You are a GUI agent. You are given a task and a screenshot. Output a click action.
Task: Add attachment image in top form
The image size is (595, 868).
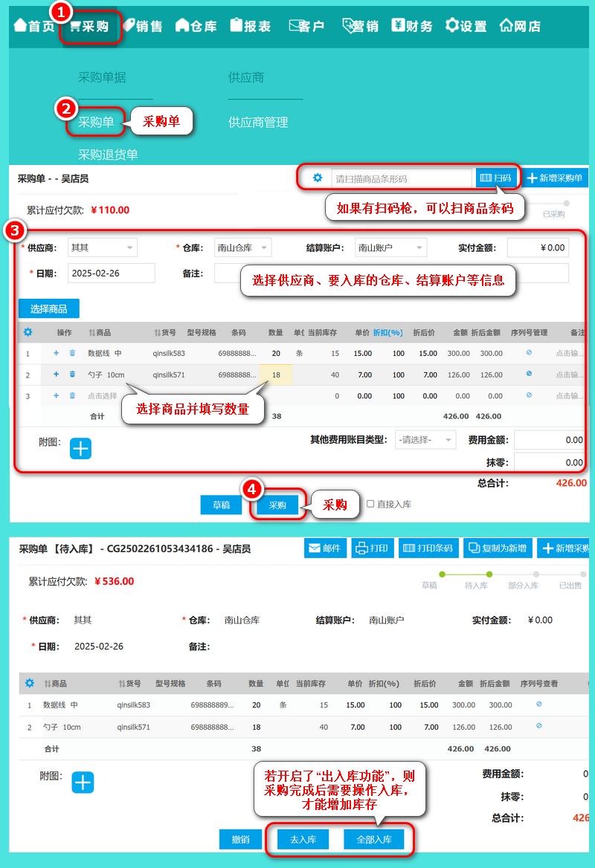(81, 448)
